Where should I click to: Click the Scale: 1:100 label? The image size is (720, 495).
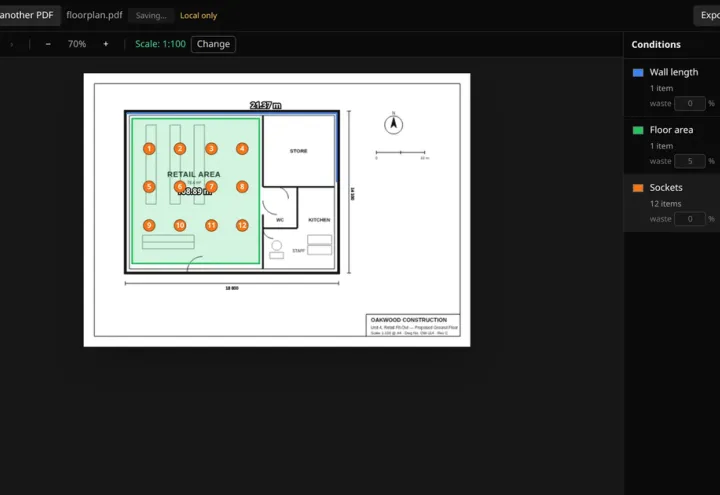[x=160, y=44]
